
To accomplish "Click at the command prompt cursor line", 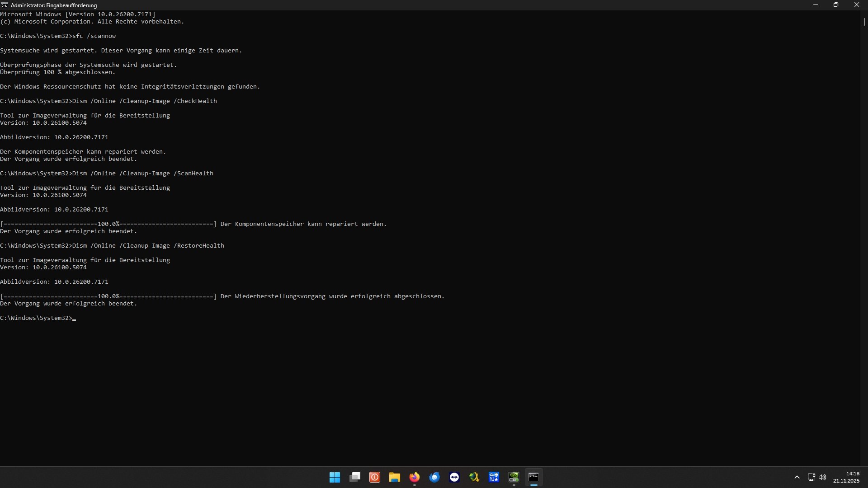I will click(75, 318).
